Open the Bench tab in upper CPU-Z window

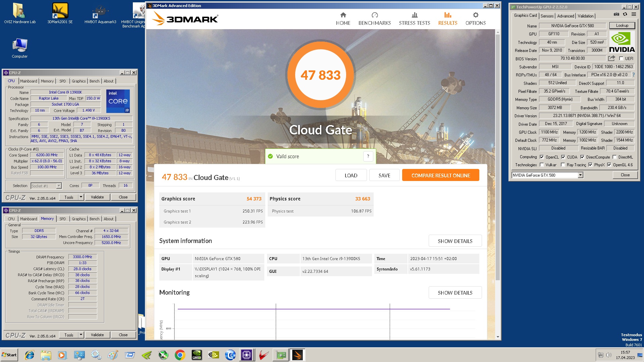[95, 81]
